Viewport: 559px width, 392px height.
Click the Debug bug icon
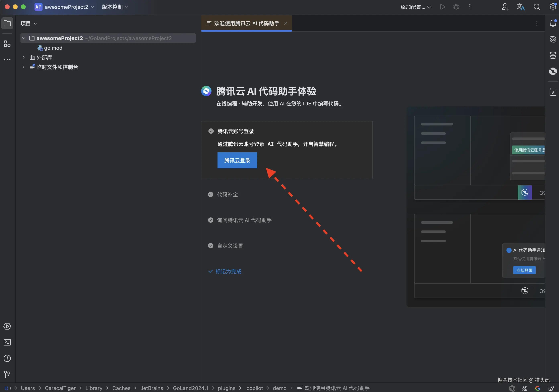tap(456, 7)
